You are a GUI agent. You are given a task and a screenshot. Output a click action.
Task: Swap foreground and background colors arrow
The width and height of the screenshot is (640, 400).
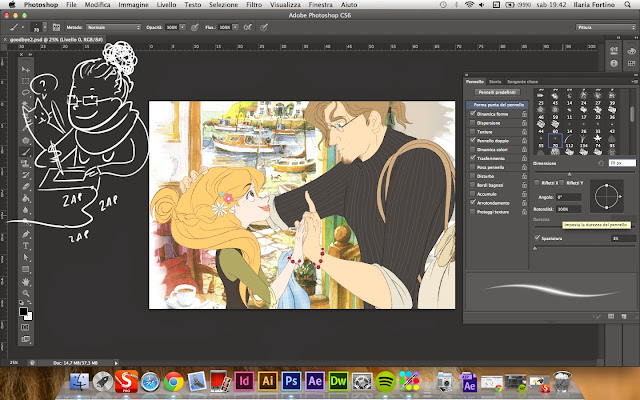pos(29,302)
